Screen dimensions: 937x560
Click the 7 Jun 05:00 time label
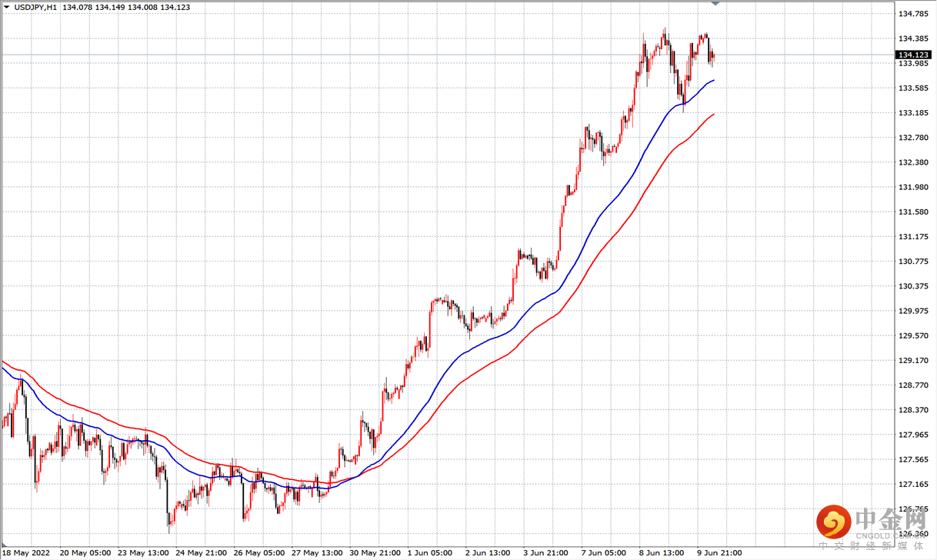click(605, 553)
